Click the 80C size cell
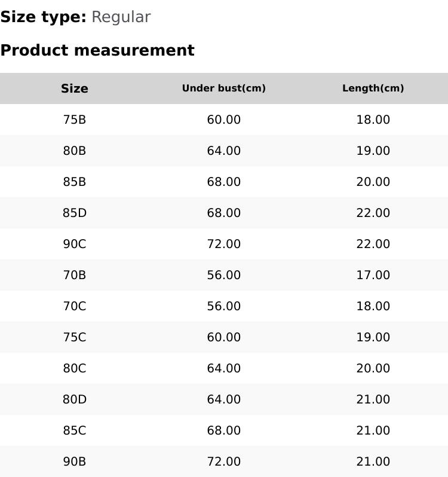Viewport: 448px width, 477px height. click(75, 368)
